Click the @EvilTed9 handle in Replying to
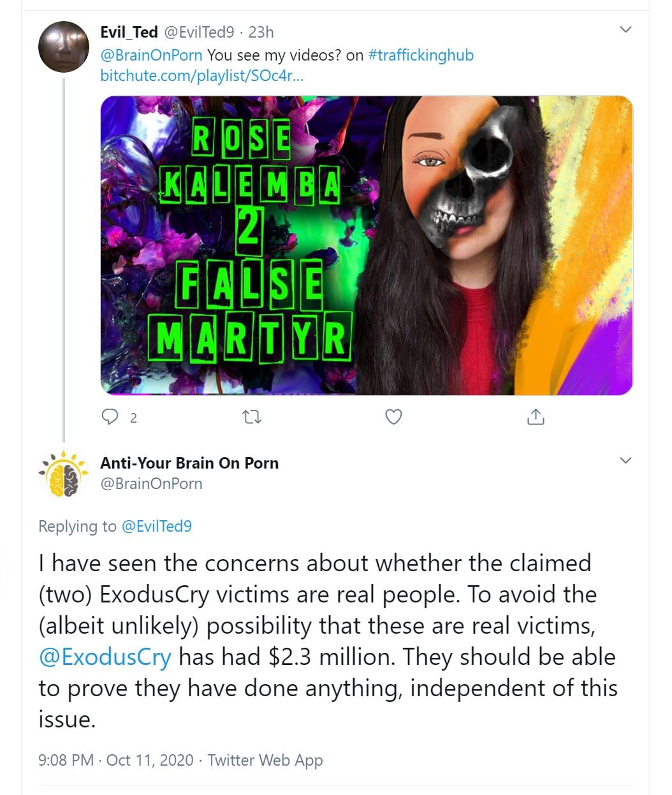 [156, 526]
